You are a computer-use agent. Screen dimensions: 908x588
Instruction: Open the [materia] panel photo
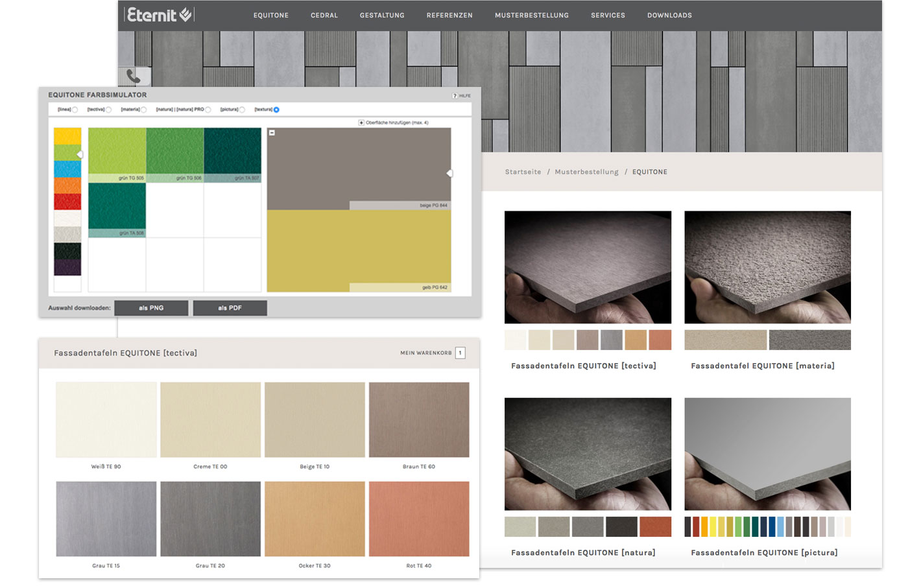click(767, 267)
